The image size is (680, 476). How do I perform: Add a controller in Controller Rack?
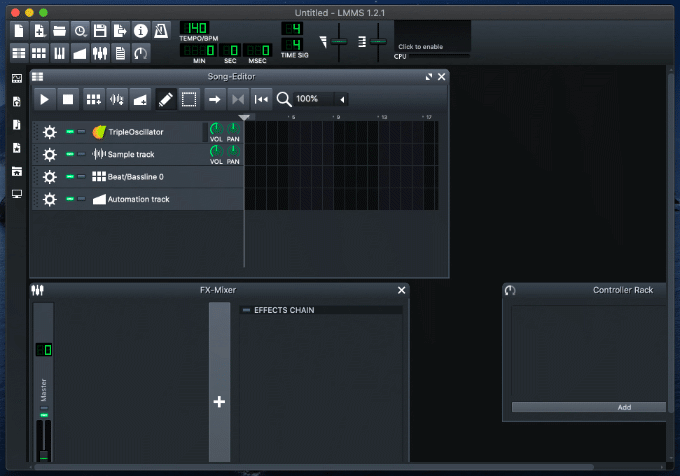point(588,407)
